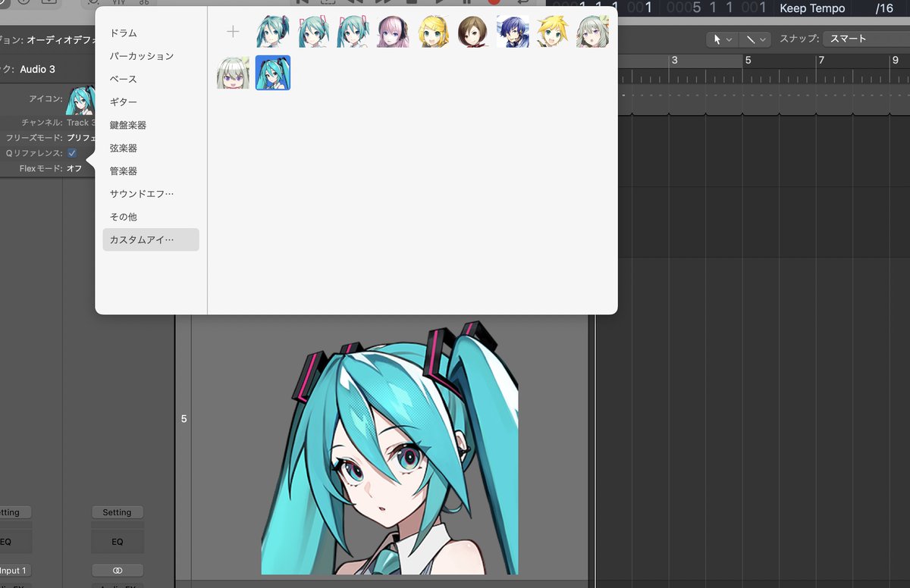Image resolution: width=910 pixels, height=588 pixels.
Task: Open the Input 1 slot
Action: coord(14,571)
